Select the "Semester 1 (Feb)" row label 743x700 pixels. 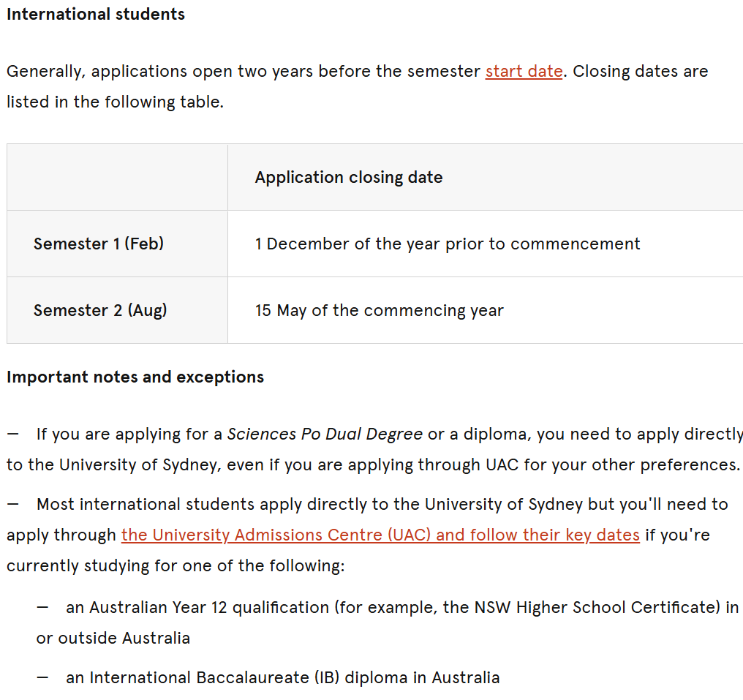coord(99,244)
